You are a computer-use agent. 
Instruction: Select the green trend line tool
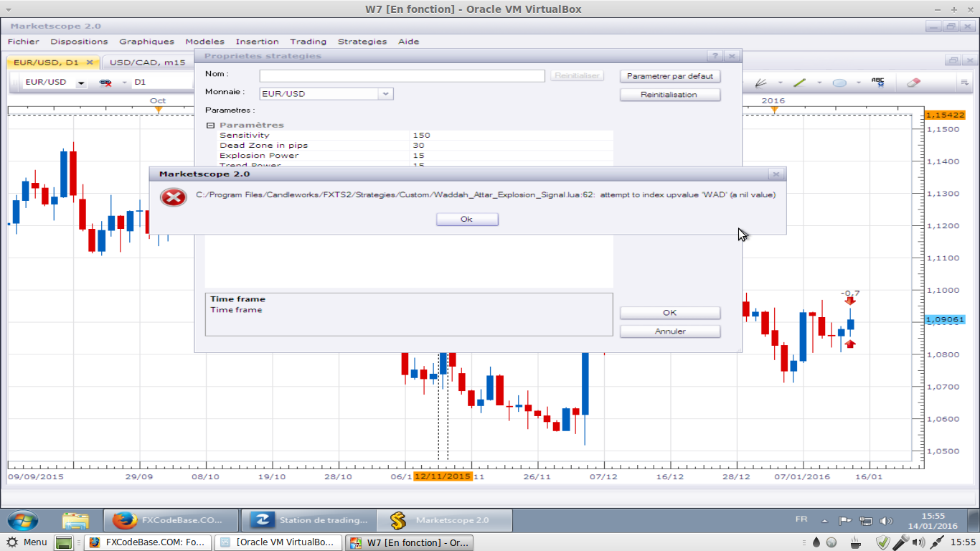[x=800, y=83]
